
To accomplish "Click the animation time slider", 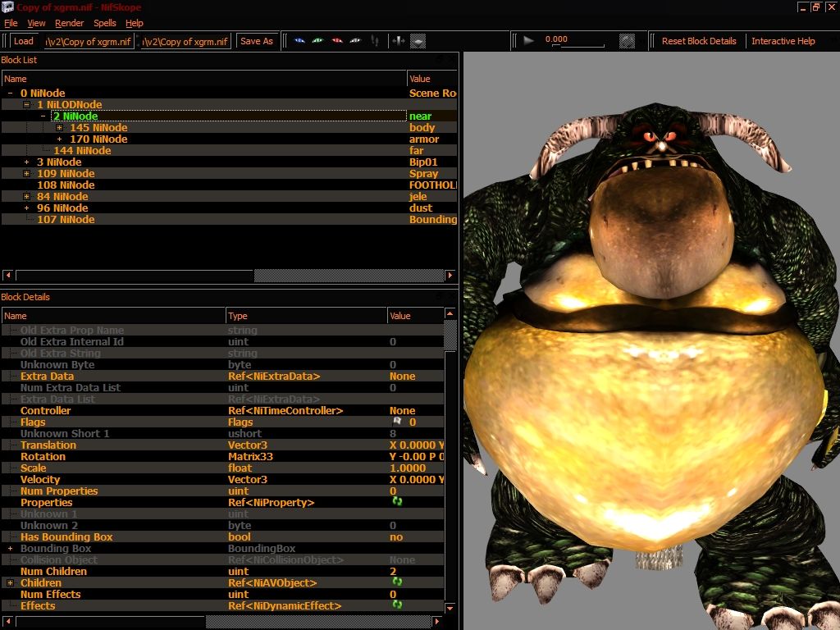I will click(577, 46).
